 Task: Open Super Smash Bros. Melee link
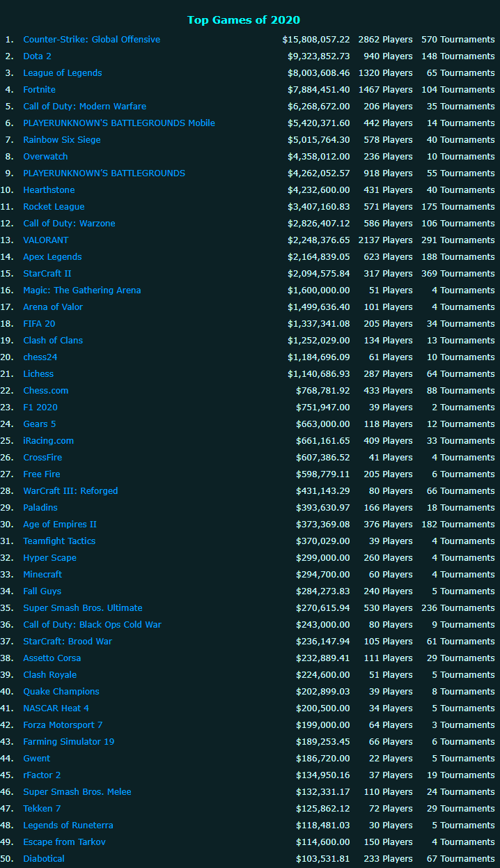[x=77, y=792]
